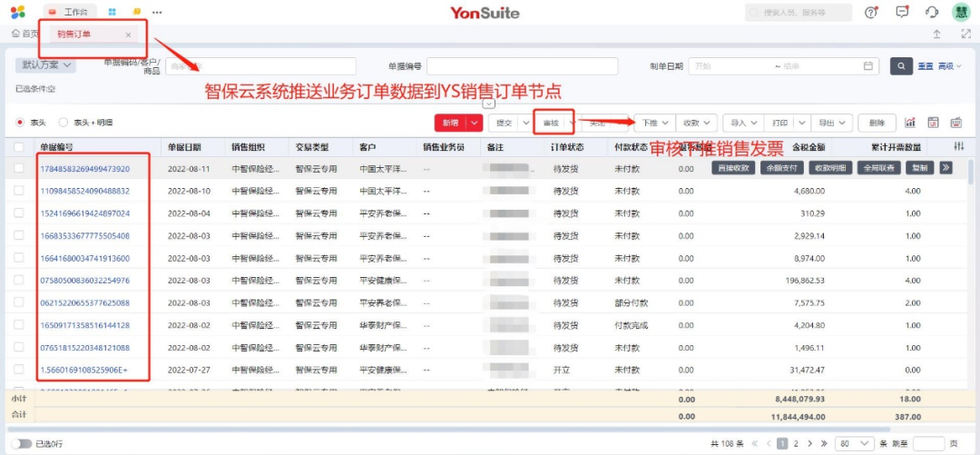Click the 审核 button

coord(551,123)
